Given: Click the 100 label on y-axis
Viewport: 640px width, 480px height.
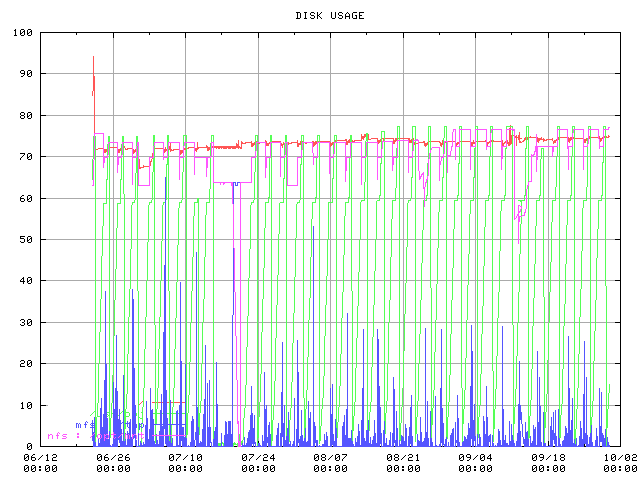Looking at the screenshot, I should tap(22, 33).
